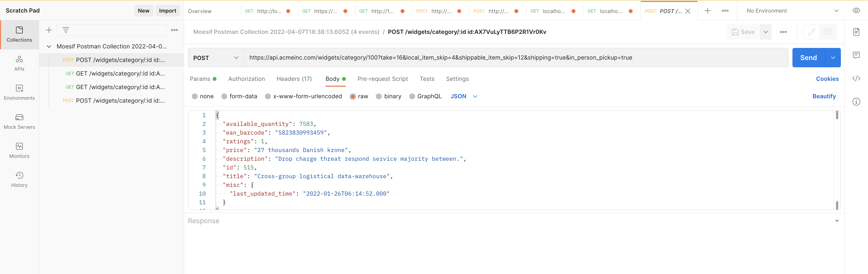
Task: Open the Code snippet icon in right sidebar
Action: tap(856, 78)
